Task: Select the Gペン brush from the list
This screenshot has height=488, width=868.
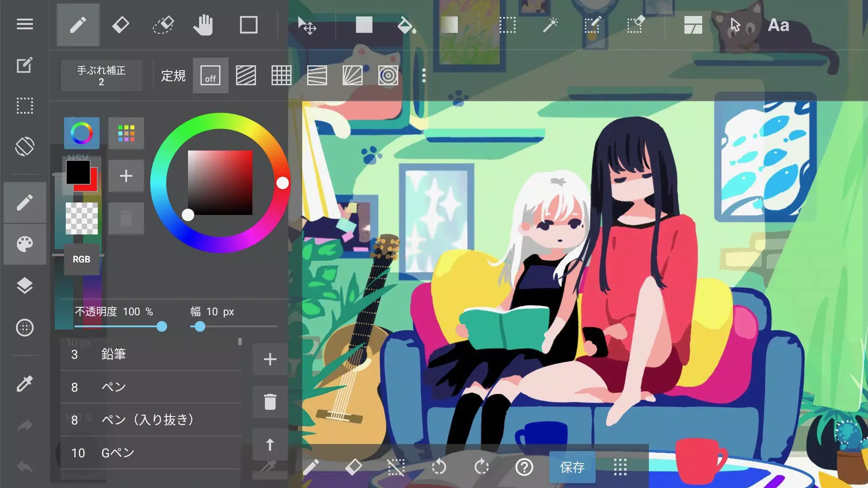Action: click(x=118, y=452)
